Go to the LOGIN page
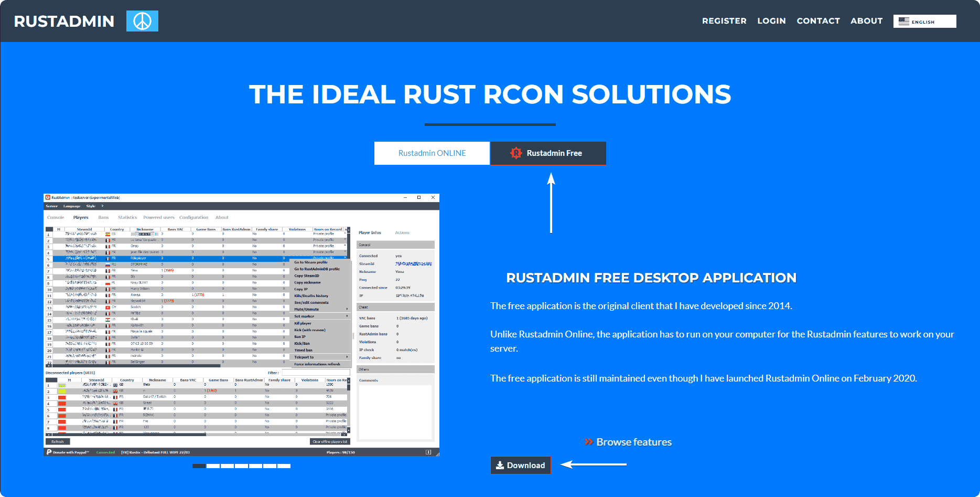The height and width of the screenshot is (497, 980). pos(771,21)
